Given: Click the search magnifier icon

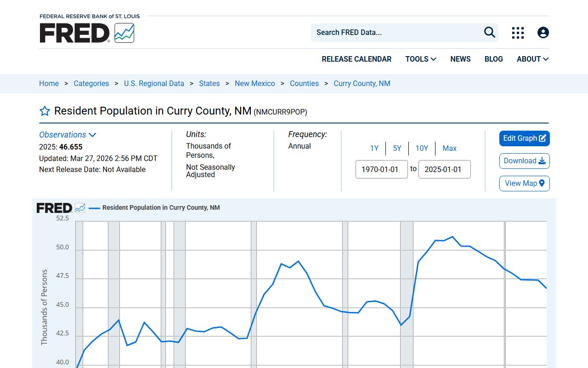Looking at the screenshot, I should tap(490, 32).
